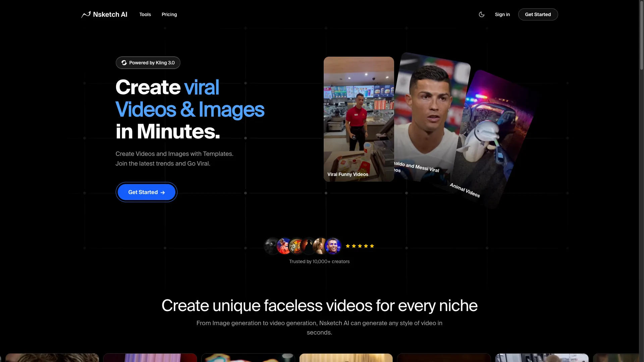Screen dimensions: 644x362
Task: Click the orange-clad singer avatar icon
Action: click(x=283, y=246)
